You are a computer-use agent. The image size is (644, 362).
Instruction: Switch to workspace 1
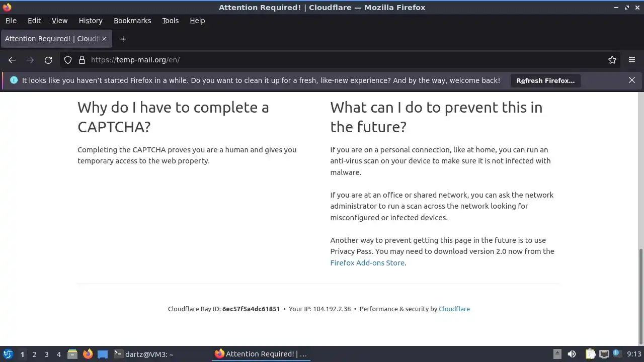[x=22, y=354]
